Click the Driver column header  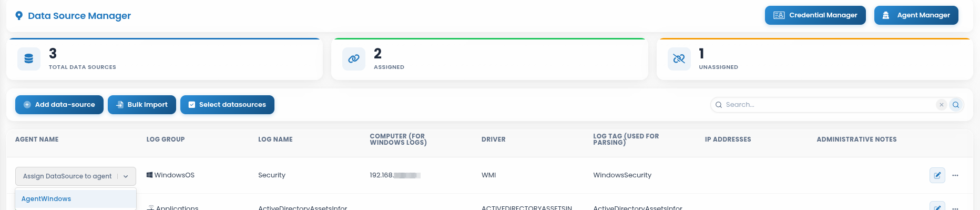494,139
